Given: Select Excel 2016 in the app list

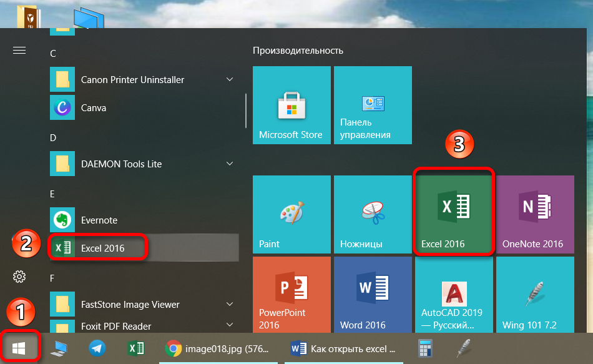Looking at the screenshot, I should (102, 248).
